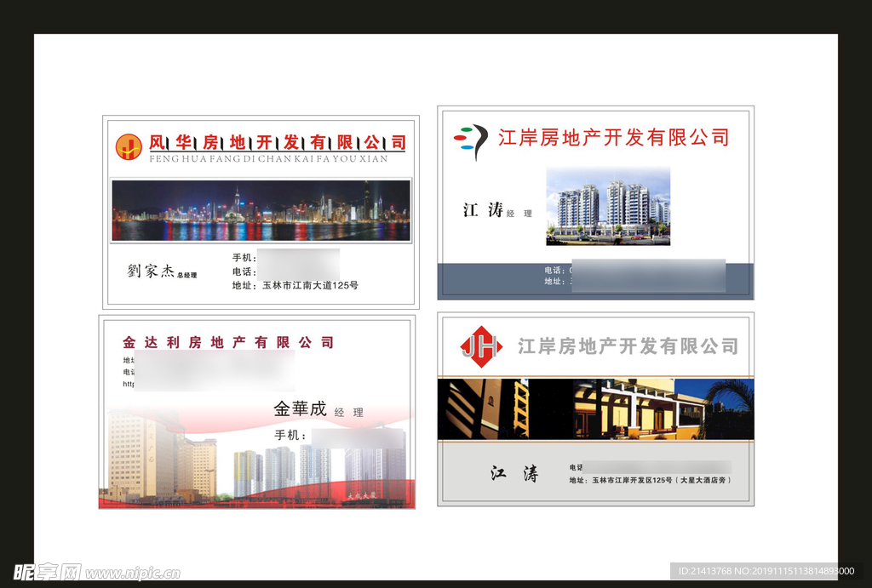Click the red 江岸房地产开发有限公司 heading
Image resolution: width=872 pixels, height=588 pixels.
613,137
